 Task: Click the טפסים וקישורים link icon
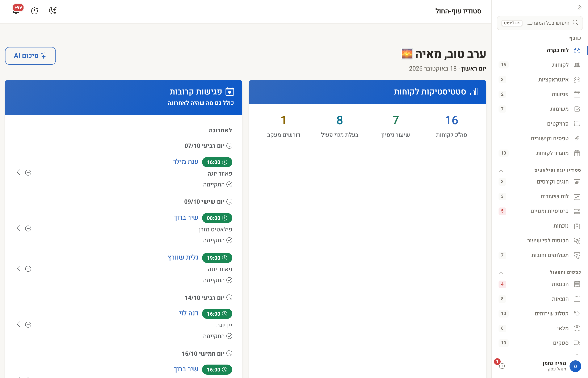click(x=577, y=138)
